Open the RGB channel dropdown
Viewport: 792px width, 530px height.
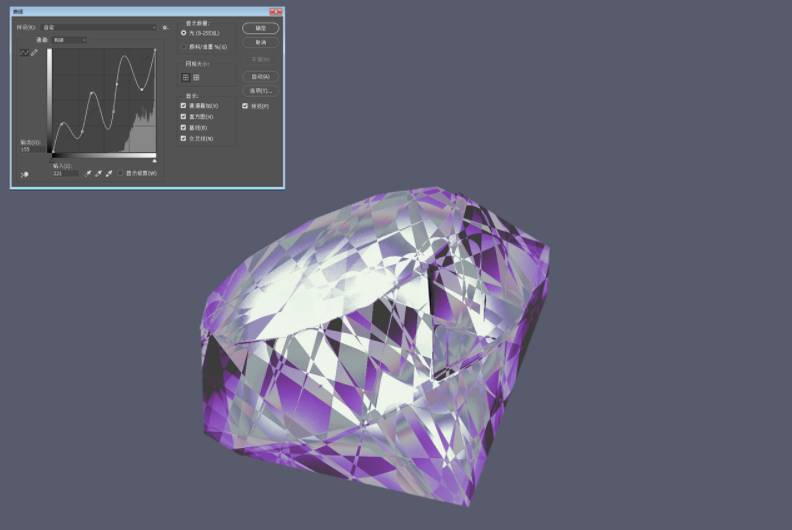(x=68, y=40)
